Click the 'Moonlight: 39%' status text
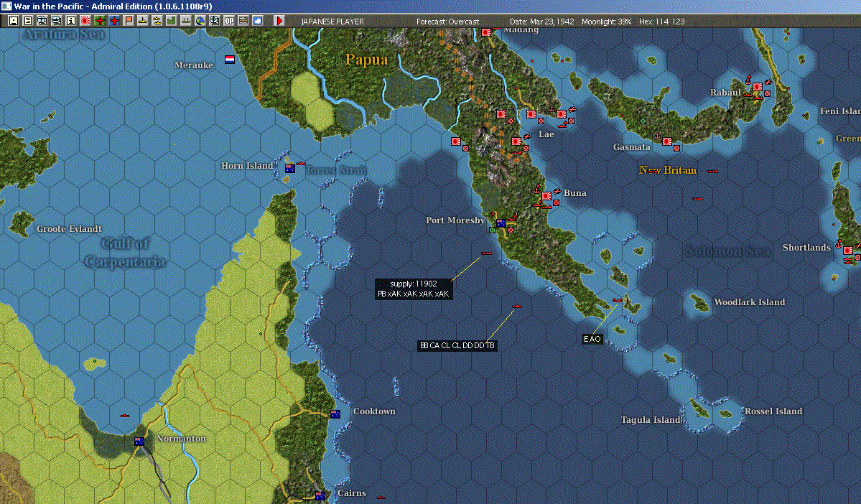The height and width of the screenshot is (504, 861). (x=607, y=22)
